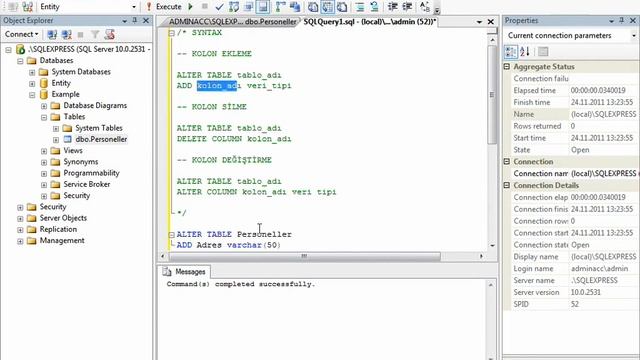640x360 pixels.
Task: Select the Views folder
Action: click(73, 151)
